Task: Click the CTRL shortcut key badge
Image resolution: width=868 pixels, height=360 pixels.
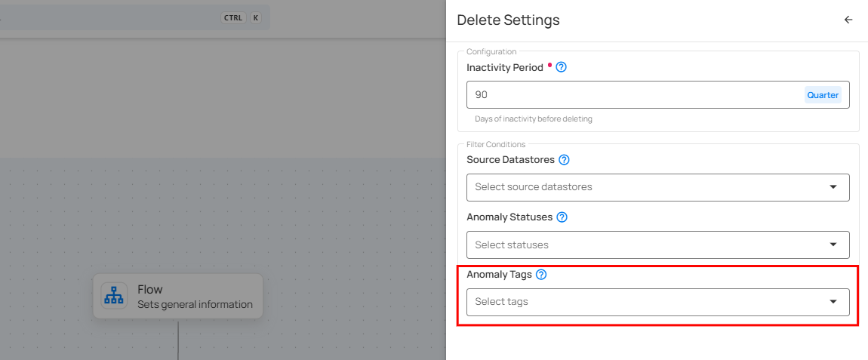Action: pos(233,17)
